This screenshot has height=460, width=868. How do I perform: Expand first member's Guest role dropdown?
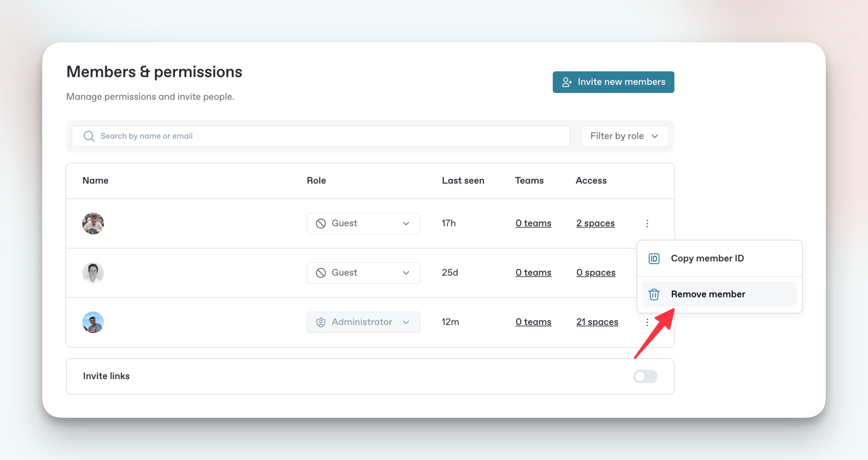[x=363, y=224]
